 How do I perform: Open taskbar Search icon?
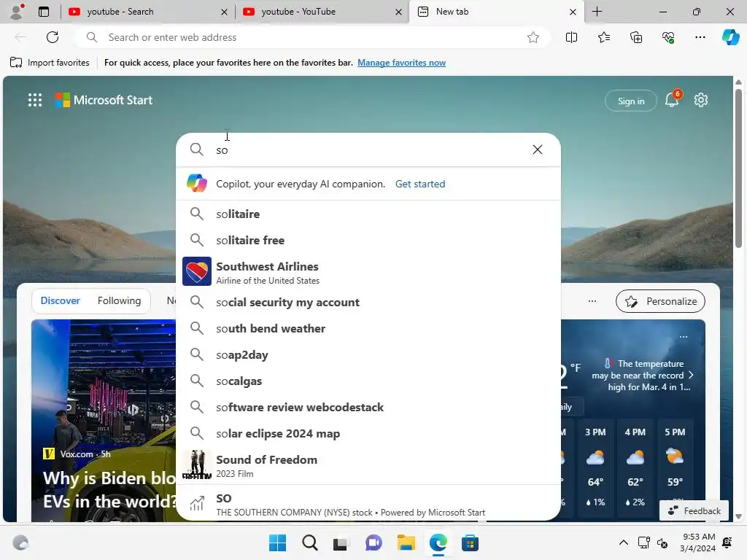point(309,542)
